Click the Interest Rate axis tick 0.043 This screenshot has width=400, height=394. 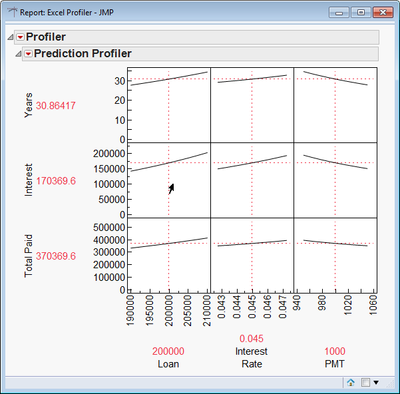click(222, 307)
